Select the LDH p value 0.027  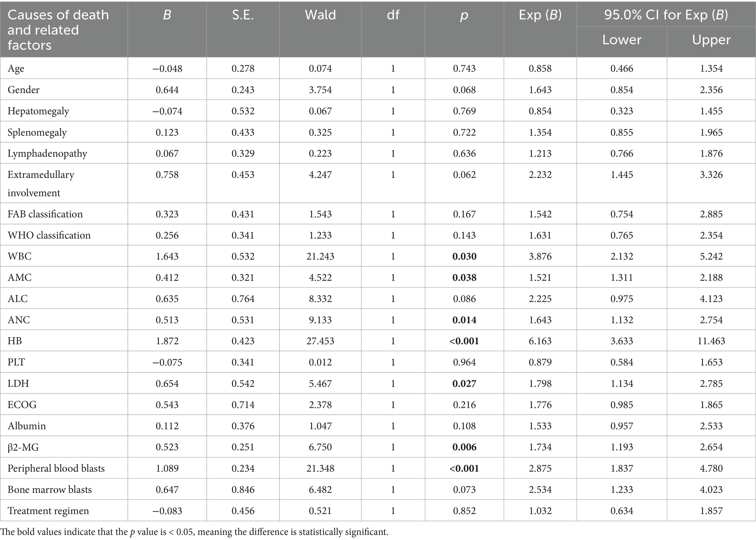point(464,384)
